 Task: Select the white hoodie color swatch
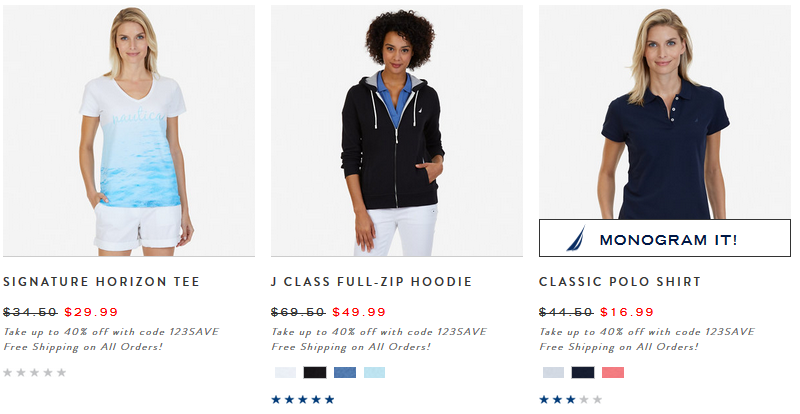(285, 373)
